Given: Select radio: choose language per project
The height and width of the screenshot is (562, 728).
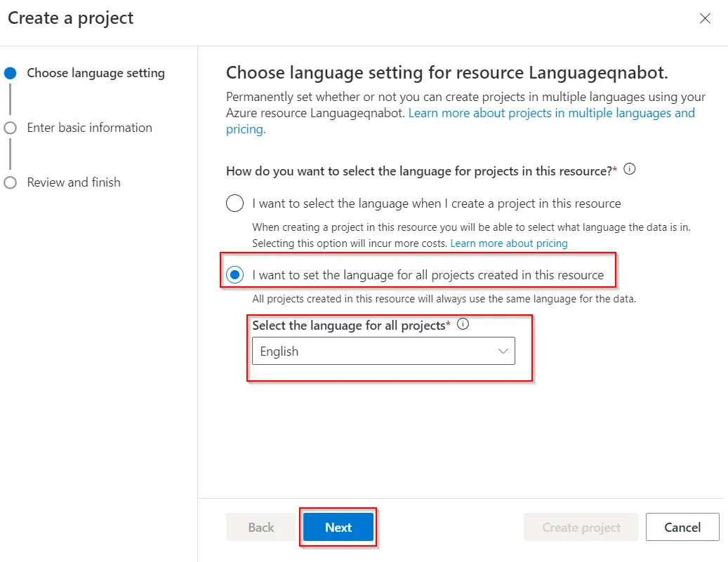Looking at the screenshot, I should pyautogui.click(x=234, y=203).
